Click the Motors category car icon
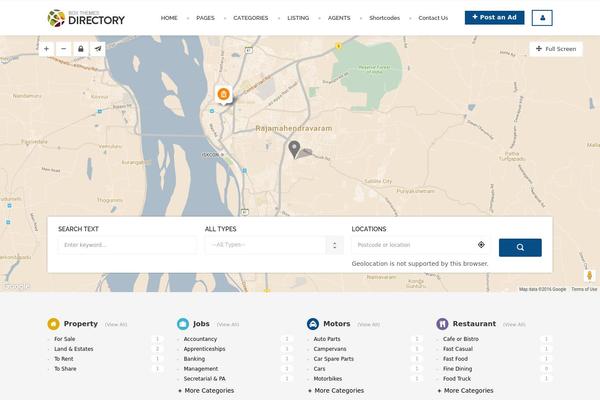 coord(313,324)
